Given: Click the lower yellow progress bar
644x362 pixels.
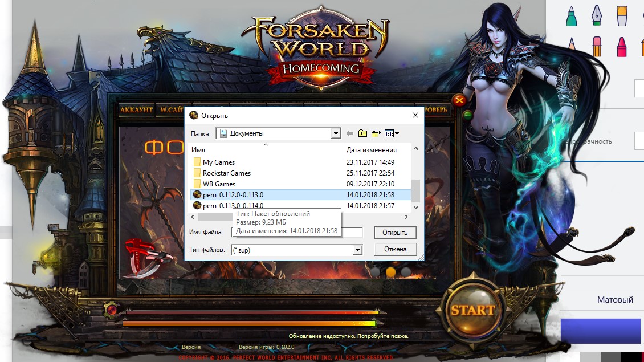Looking at the screenshot, I should pos(249,324).
